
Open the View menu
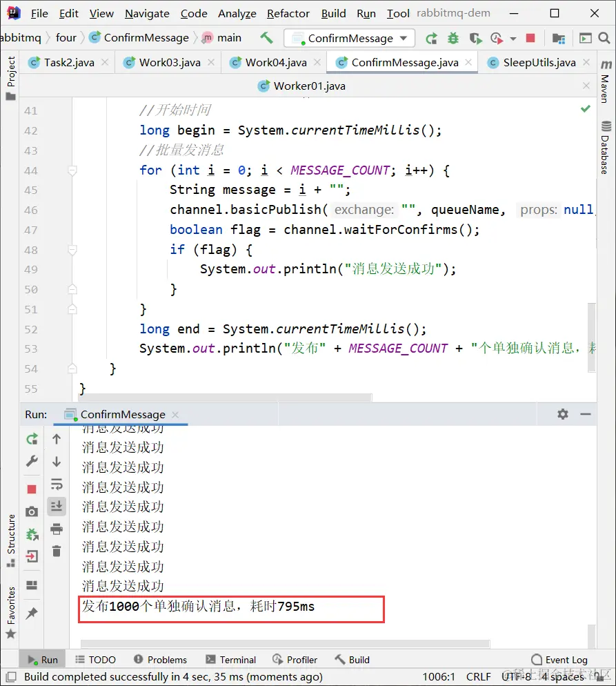101,14
